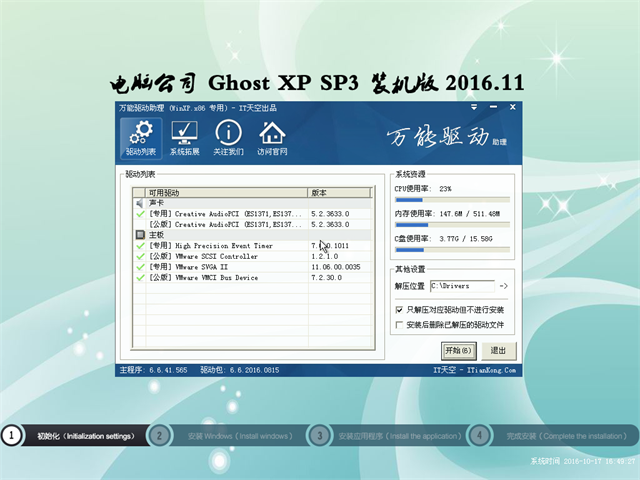This screenshot has height=480, width=640.
Task: Close the 万能驱动助理 window
Action: pos(513,107)
